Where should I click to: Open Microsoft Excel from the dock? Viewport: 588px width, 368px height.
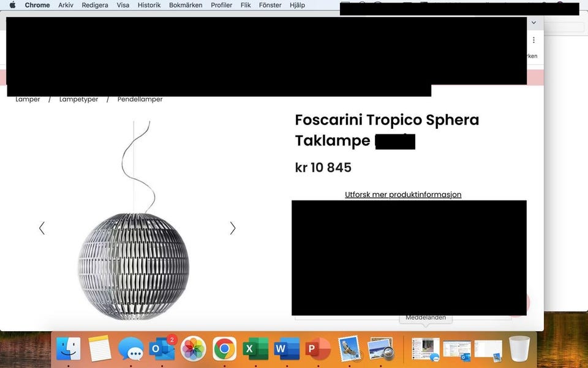click(255, 349)
